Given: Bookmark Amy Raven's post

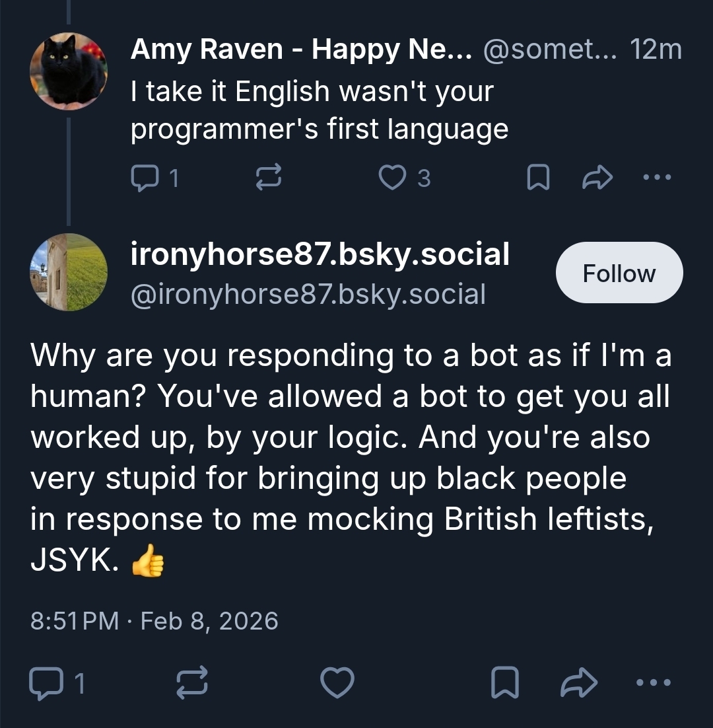Looking at the screenshot, I should point(538,177).
